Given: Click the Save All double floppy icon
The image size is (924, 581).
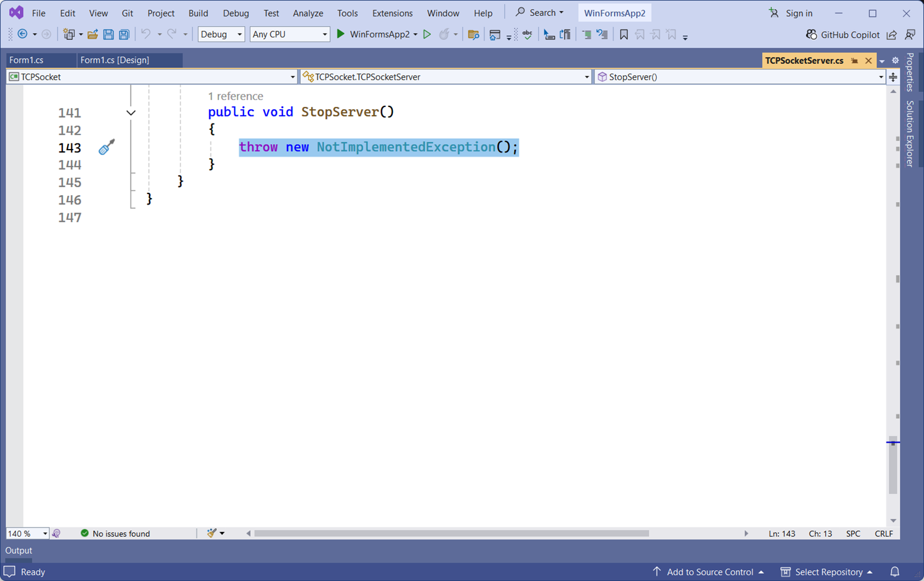Looking at the screenshot, I should [124, 34].
